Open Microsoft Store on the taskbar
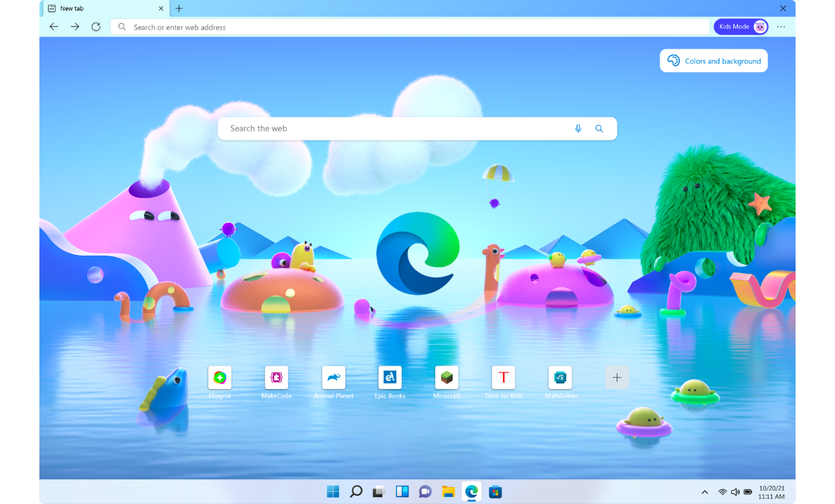Screen dimensions: 835x504 click(x=495, y=491)
